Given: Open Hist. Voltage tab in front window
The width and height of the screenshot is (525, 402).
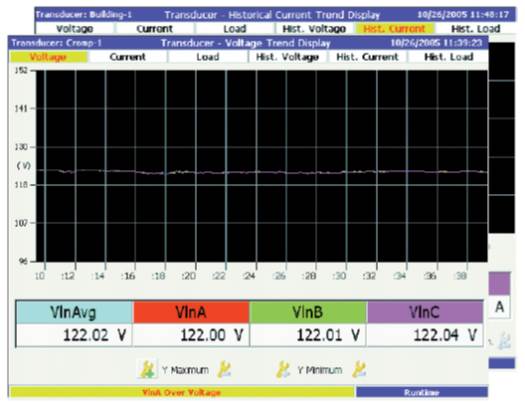Looking at the screenshot, I should pos(287,57).
